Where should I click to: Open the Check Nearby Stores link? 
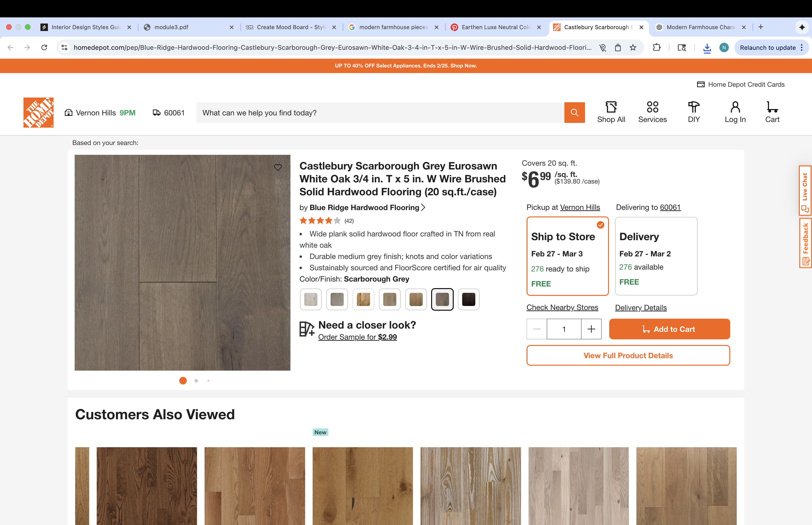(x=562, y=307)
